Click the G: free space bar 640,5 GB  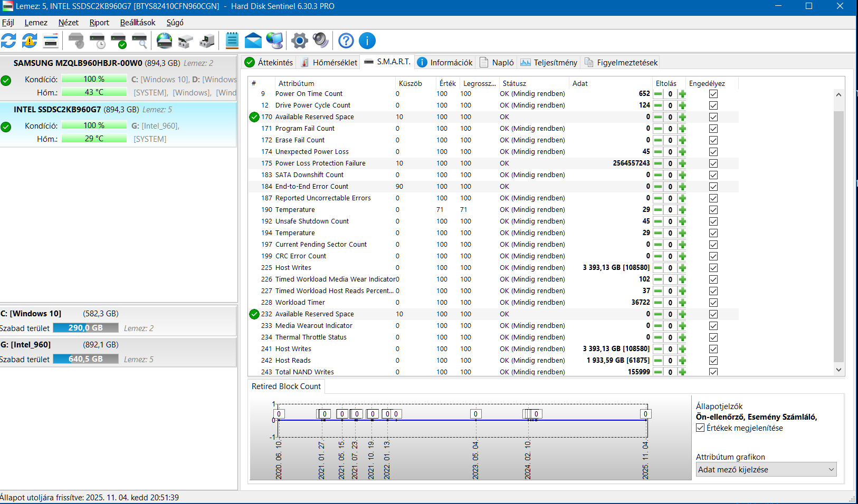(x=86, y=359)
